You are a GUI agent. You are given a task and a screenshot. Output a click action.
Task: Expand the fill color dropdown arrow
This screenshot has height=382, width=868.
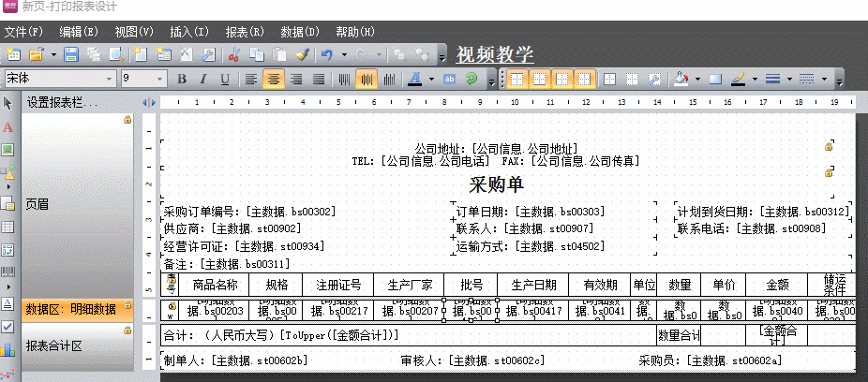[696, 79]
